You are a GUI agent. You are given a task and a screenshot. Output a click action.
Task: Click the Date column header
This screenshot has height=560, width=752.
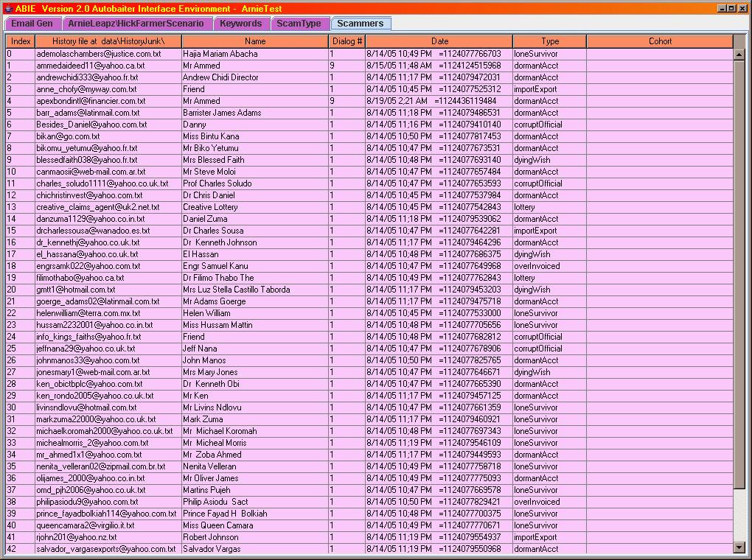(x=439, y=41)
